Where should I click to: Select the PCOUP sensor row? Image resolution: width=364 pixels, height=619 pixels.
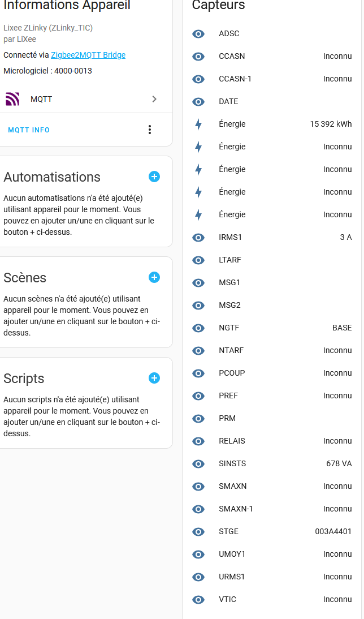click(x=271, y=373)
